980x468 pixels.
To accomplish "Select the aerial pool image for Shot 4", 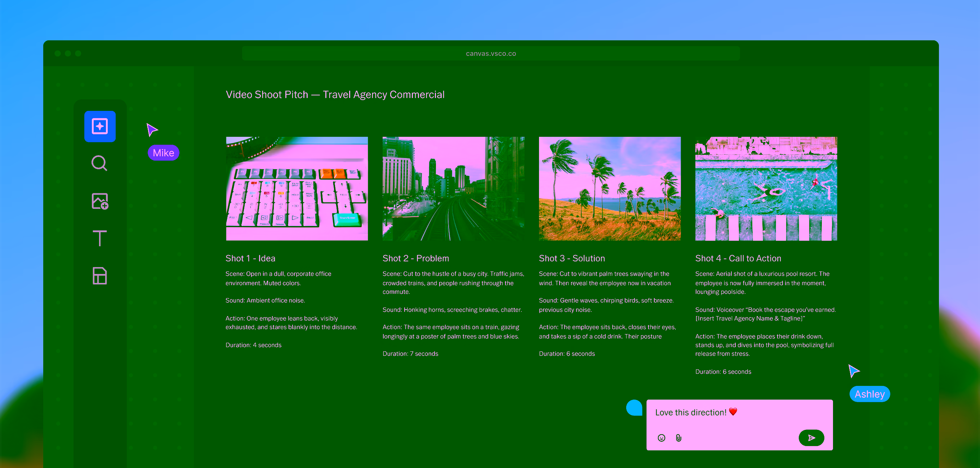I will click(x=766, y=189).
